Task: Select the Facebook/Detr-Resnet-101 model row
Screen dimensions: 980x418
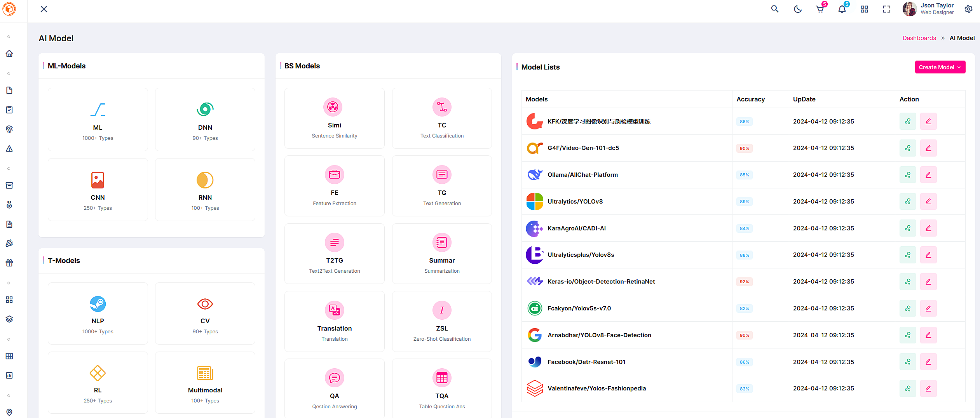Action: coord(586,362)
